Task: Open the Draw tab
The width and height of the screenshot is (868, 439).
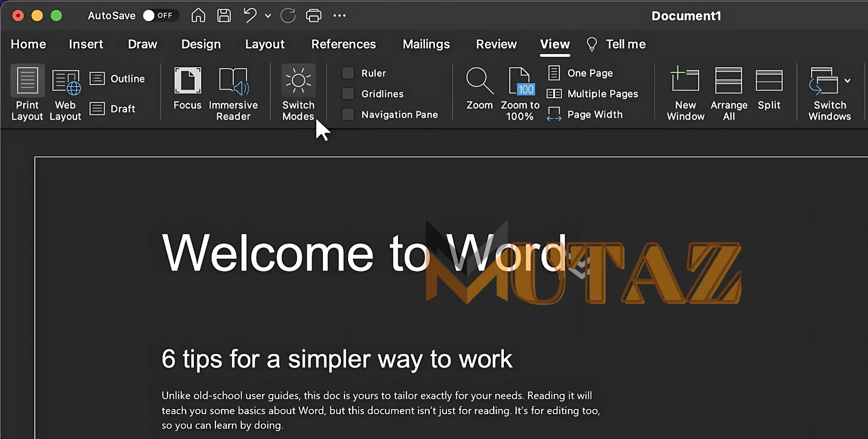Action: click(142, 44)
